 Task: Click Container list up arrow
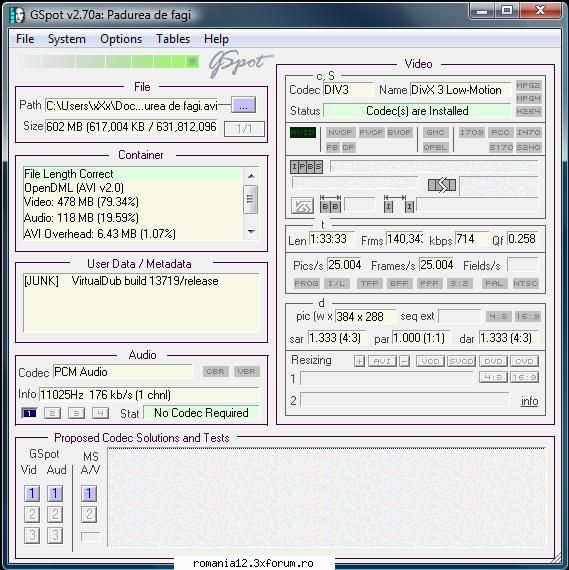(251, 176)
